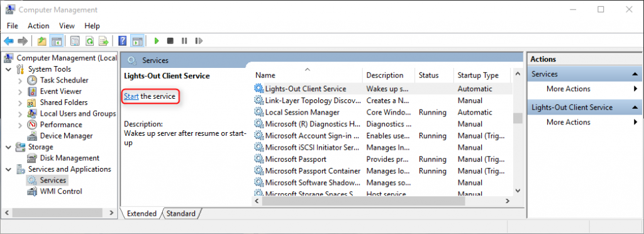Click the Device Manager icon in tree
Screen dimensions: 644x234
pyautogui.click(x=33, y=135)
